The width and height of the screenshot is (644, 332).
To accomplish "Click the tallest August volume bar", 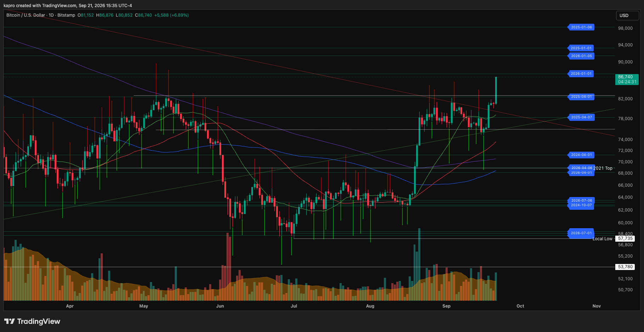I will point(419,264).
